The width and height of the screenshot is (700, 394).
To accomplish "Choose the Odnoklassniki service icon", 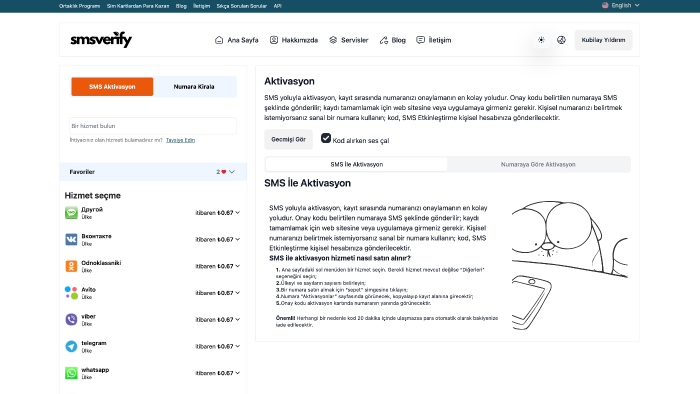I will 71,266.
